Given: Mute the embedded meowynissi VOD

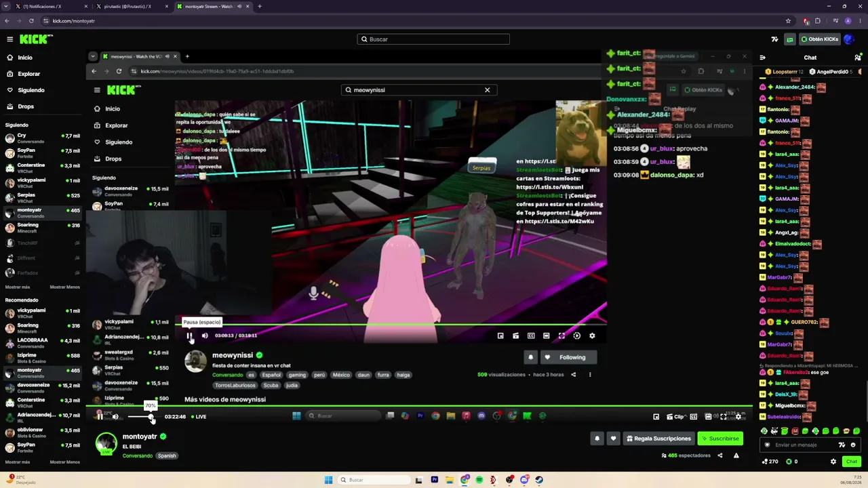Looking at the screenshot, I should coord(205,335).
